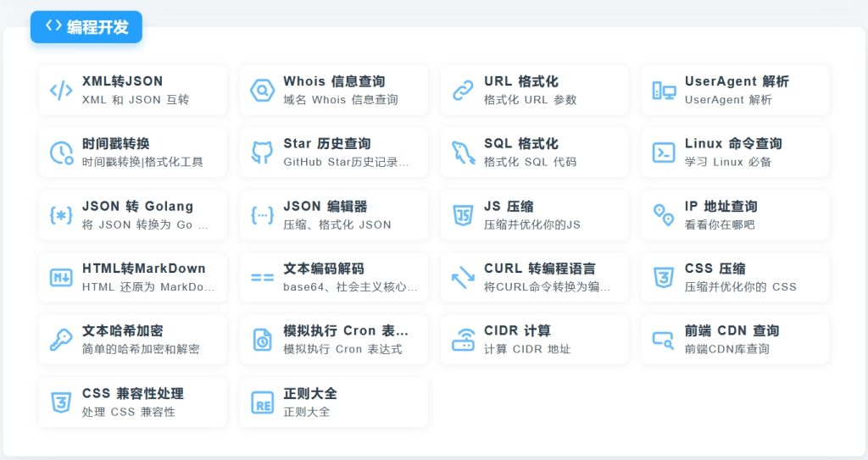Open the 时间戳转换 title link
This screenshot has height=460, width=868.
[115, 144]
